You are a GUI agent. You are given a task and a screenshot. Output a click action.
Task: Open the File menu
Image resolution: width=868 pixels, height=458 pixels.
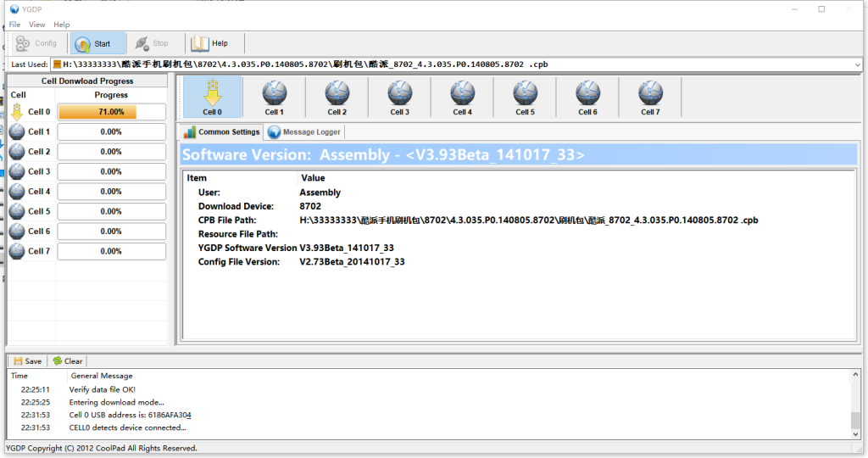pos(14,25)
